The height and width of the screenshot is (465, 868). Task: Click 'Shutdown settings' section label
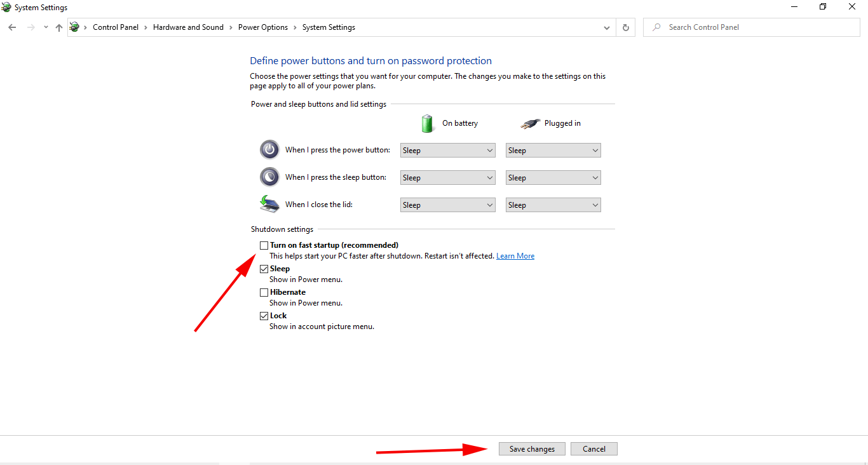click(282, 229)
